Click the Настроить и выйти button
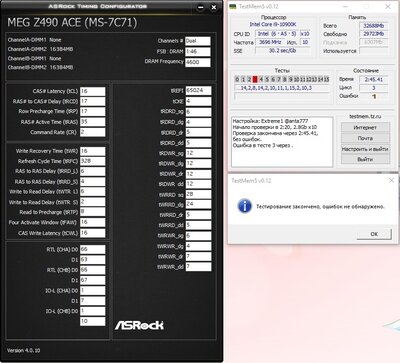 pyautogui.click(x=365, y=149)
